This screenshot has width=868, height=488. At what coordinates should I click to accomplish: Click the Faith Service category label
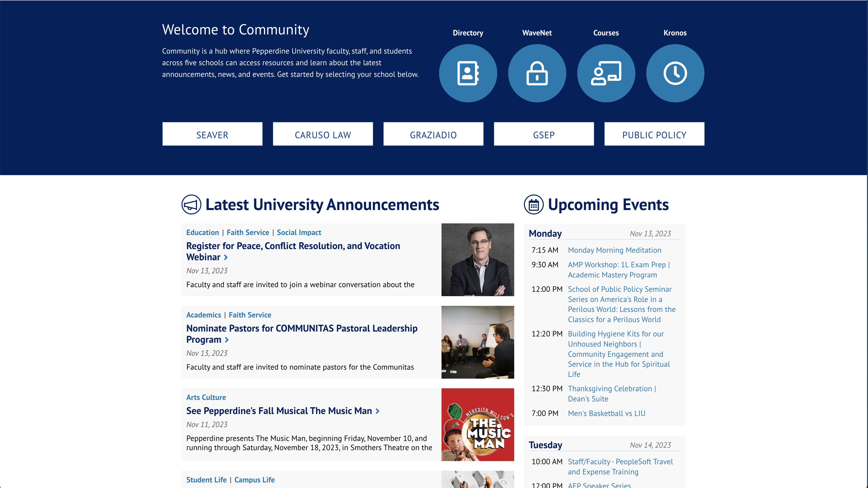(x=248, y=232)
